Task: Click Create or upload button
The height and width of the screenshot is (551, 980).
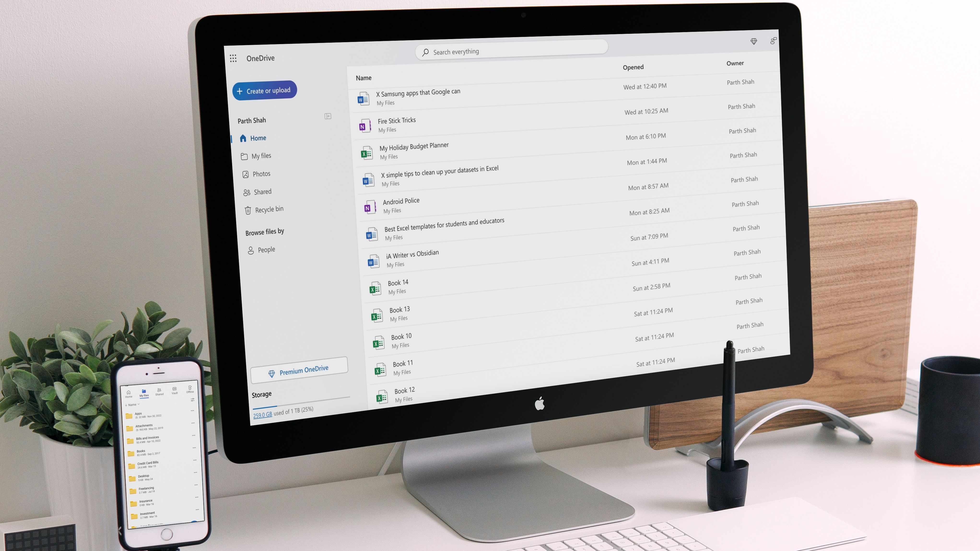Action: [265, 90]
